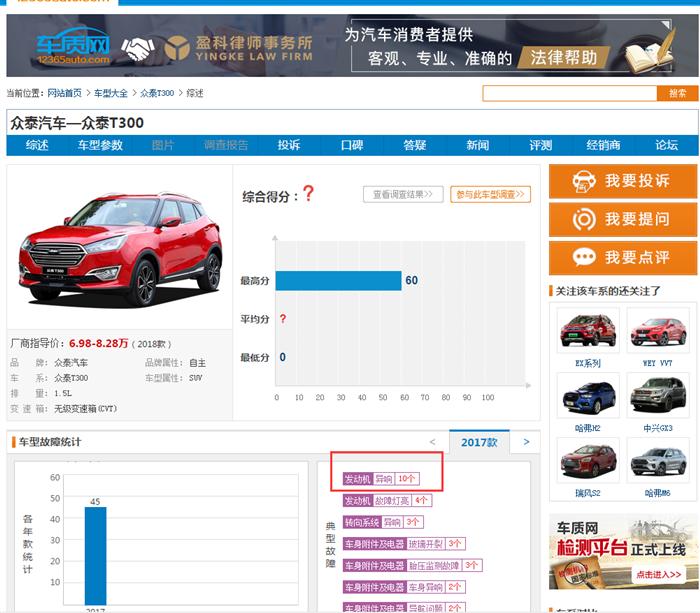The image size is (700, 613).
Task: Click the orange 搜索 button
Action: tap(677, 93)
